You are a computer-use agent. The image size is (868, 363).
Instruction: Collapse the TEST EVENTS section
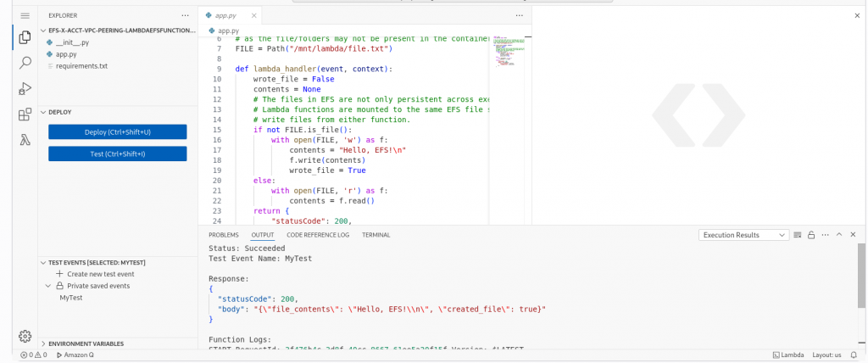(44, 263)
